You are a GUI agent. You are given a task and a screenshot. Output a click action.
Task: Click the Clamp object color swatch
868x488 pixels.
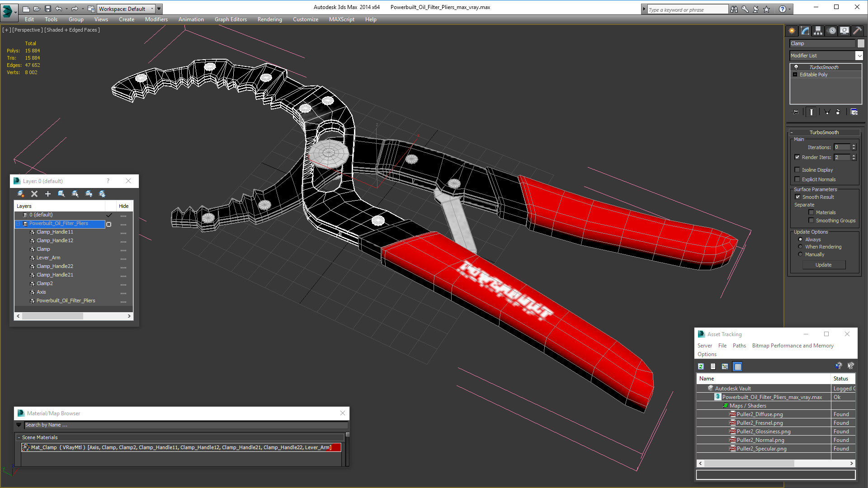point(861,43)
